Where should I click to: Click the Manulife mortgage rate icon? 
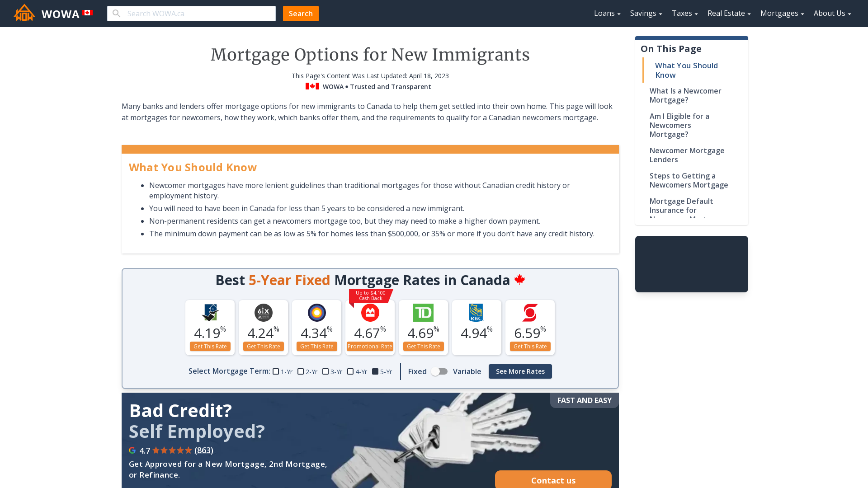(316, 312)
